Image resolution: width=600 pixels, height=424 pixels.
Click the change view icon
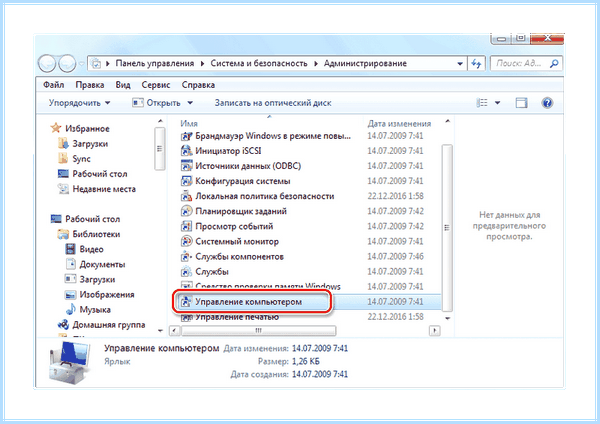coord(482,103)
